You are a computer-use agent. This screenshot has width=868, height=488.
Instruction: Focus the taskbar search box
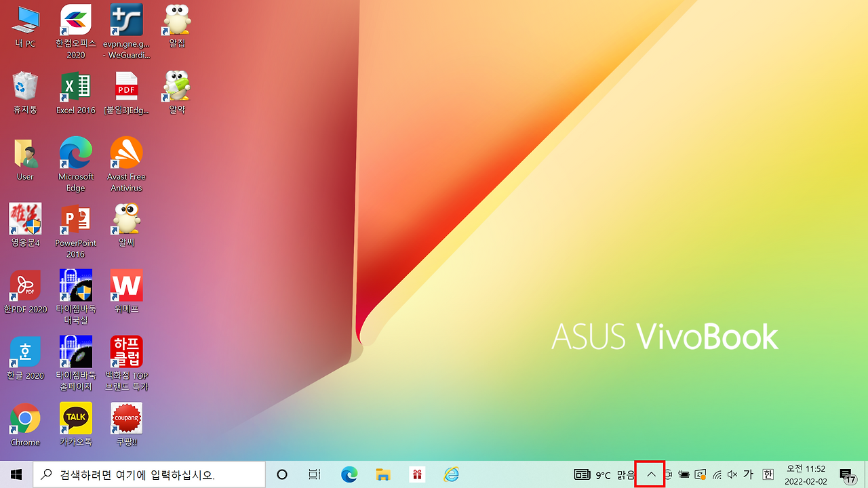pos(149,474)
